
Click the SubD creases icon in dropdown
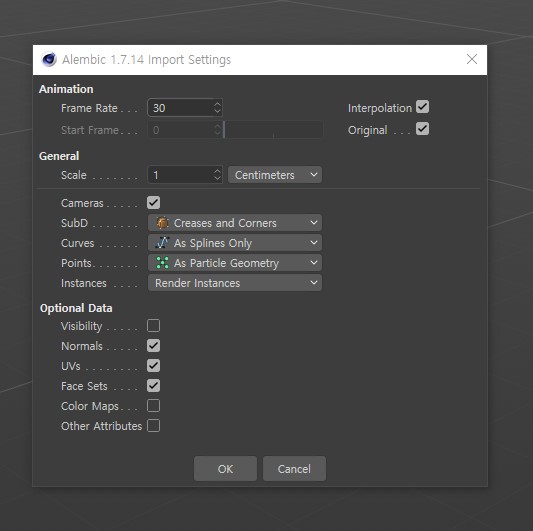coord(162,223)
